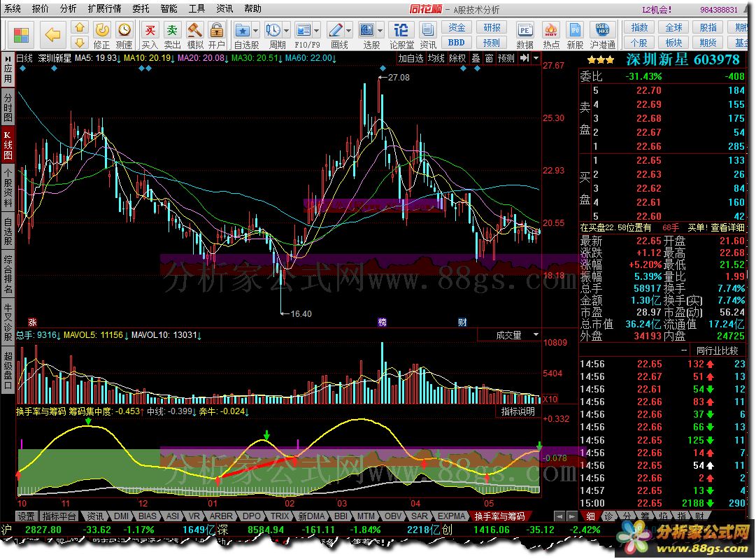Open the 扩展行情 menu
This screenshot has width=756, height=559.
tap(105, 8)
